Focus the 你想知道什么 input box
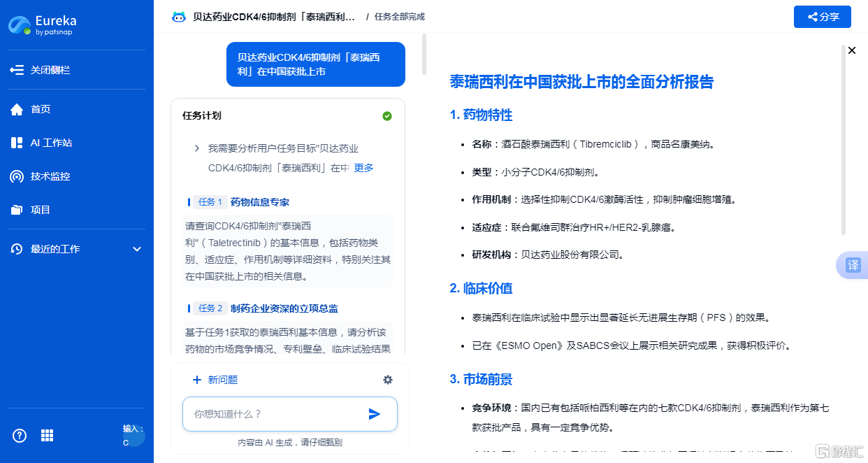The height and width of the screenshot is (463, 868). (x=276, y=414)
